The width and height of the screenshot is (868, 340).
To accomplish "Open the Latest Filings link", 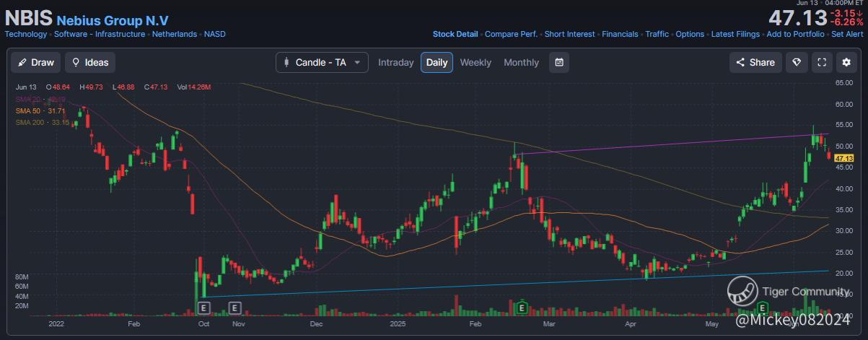I will pos(735,34).
